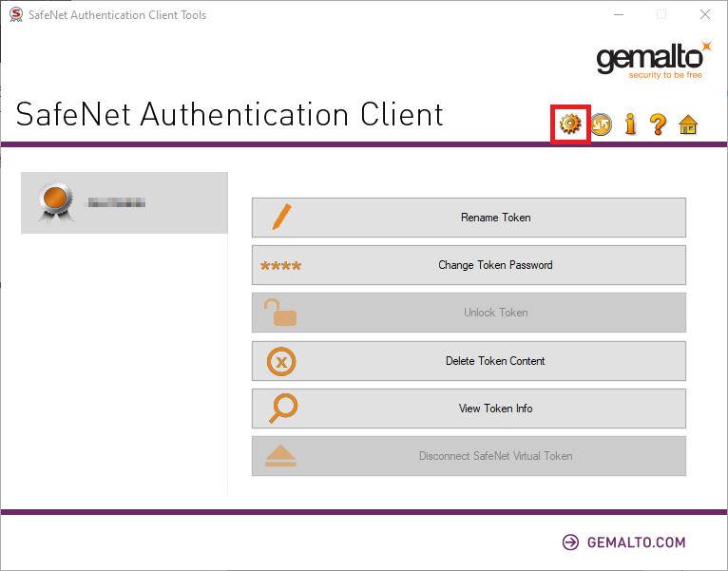Click the SafeNet app icon in the title bar
This screenshot has width=728, height=571.
14,15
